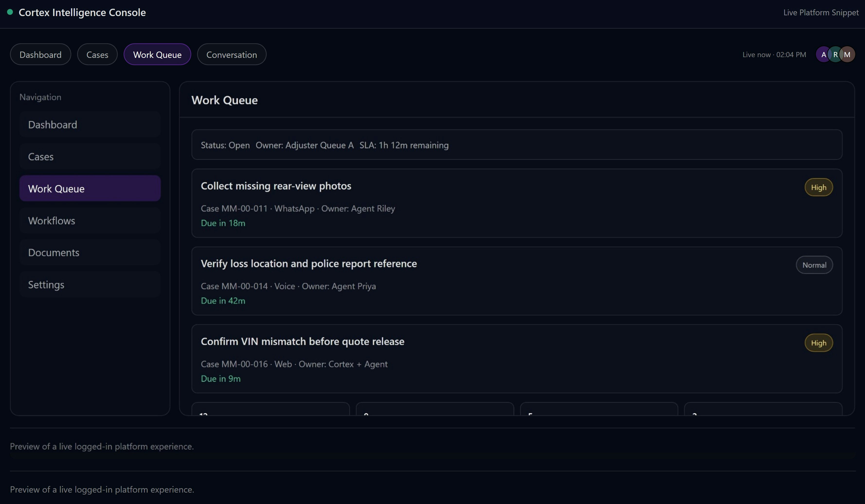Select the High priority badge on rear-view photos task
Image resolution: width=865 pixels, height=504 pixels.
click(x=819, y=187)
